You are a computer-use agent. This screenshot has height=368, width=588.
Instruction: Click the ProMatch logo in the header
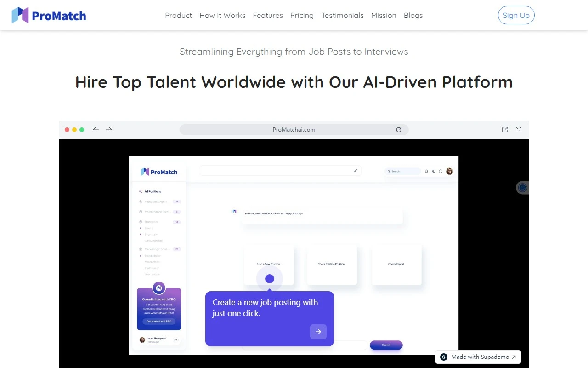click(x=49, y=15)
